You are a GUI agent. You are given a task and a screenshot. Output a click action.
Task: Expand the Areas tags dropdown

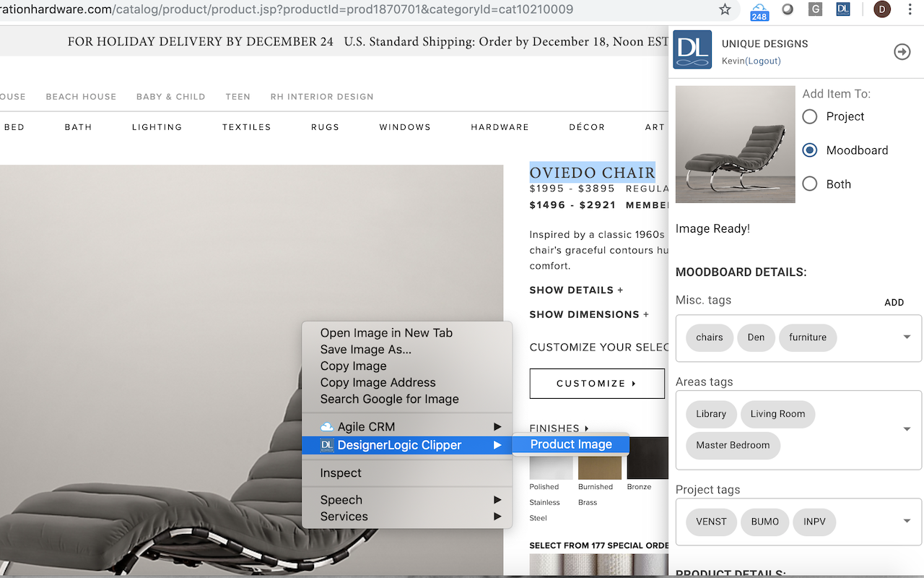pos(907,428)
